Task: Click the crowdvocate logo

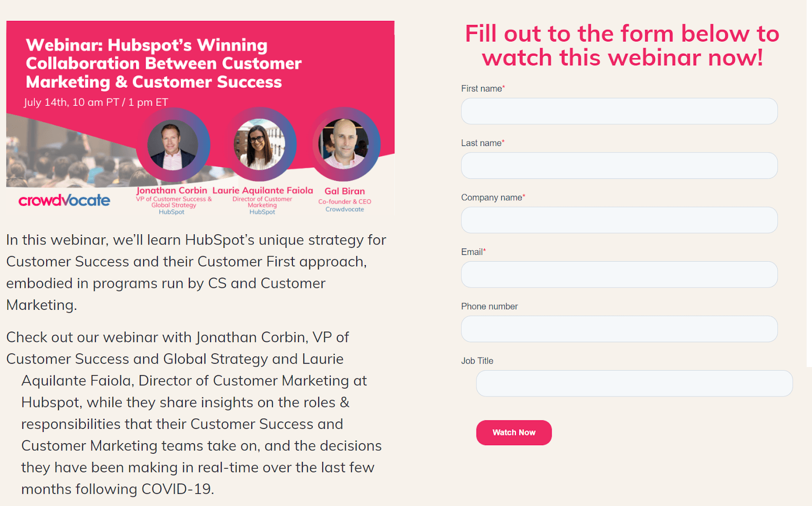Action: tap(64, 200)
